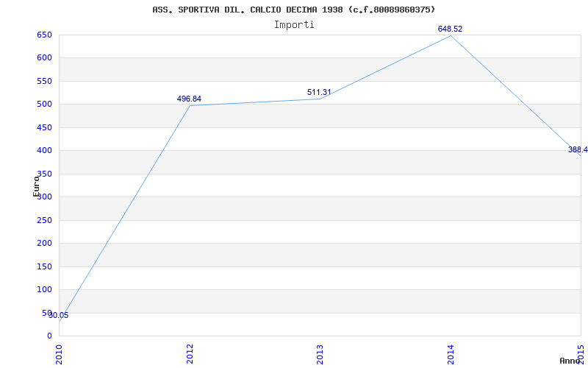Click the 450 y-axis tick label
The width and height of the screenshot is (588, 368).
[44, 127]
